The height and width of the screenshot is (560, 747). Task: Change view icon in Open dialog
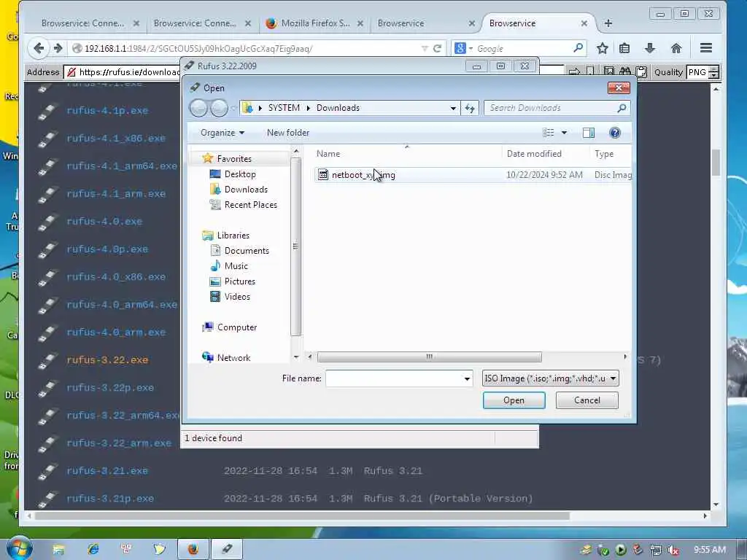(x=549, y=133)
